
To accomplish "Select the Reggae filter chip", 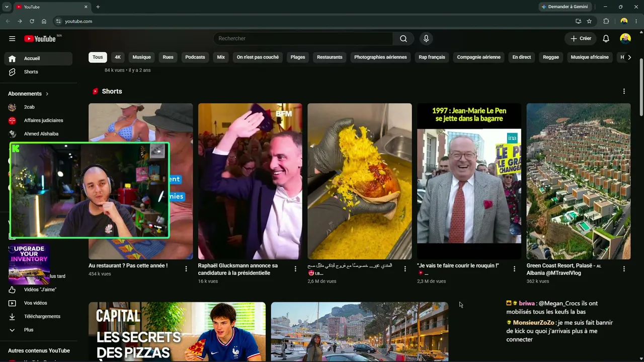I will pos(551,57).
